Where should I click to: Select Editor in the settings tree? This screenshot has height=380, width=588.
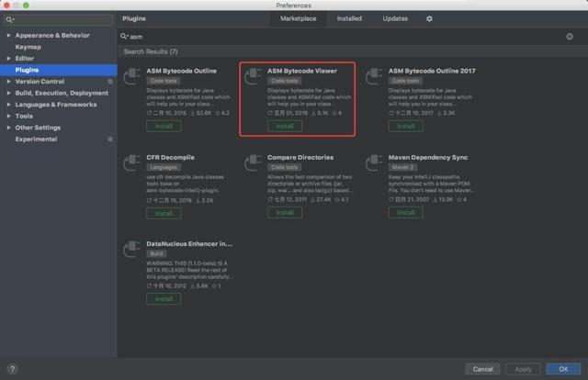(25, 59)
